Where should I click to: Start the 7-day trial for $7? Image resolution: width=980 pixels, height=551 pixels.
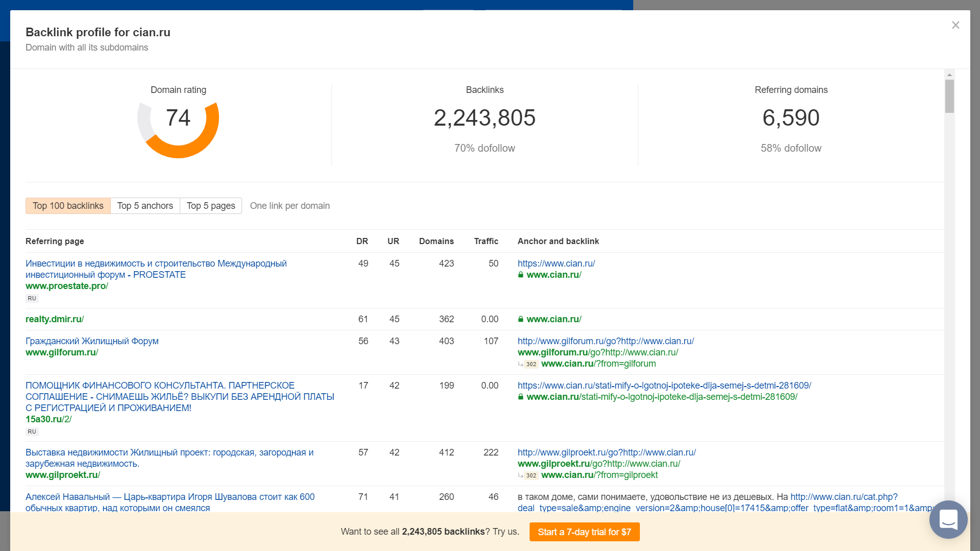[x=584, y=532]
